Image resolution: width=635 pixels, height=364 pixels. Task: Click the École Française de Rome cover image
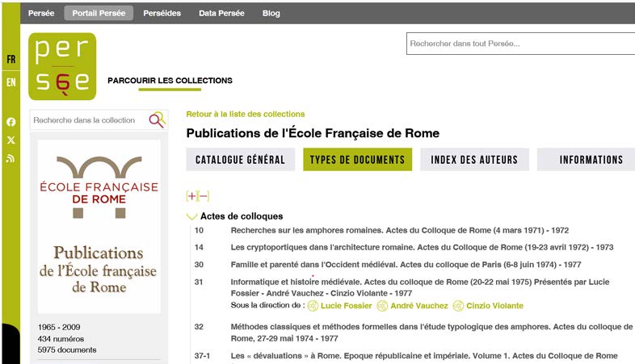(99, 226)
